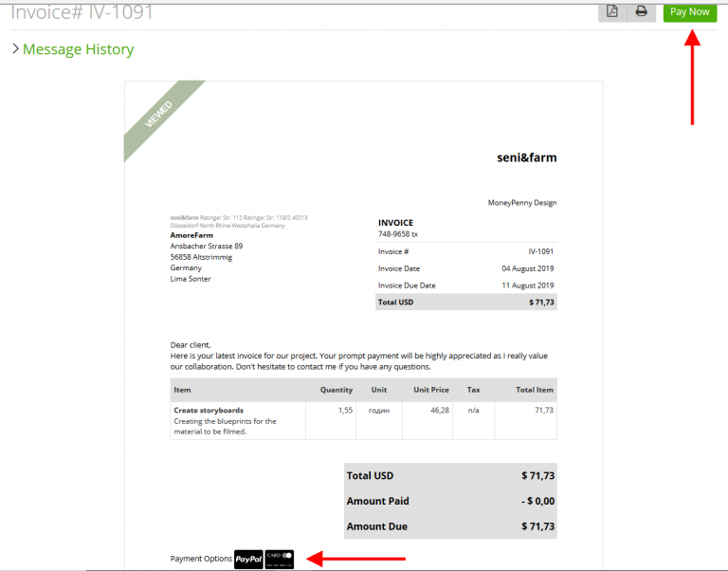The height and width of the screenshot is (571, 728).
Task: Click the Unit Price column header
Action: (x=431, y=390)
